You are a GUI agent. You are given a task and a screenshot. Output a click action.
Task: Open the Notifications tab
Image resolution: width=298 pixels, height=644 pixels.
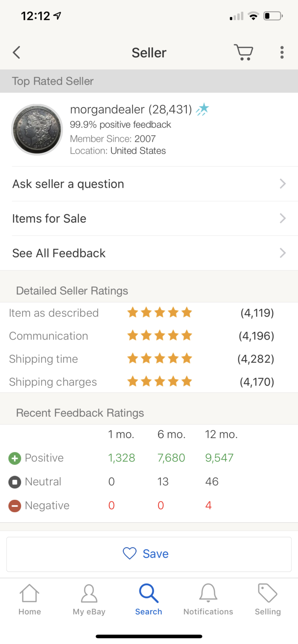point(208,600)
